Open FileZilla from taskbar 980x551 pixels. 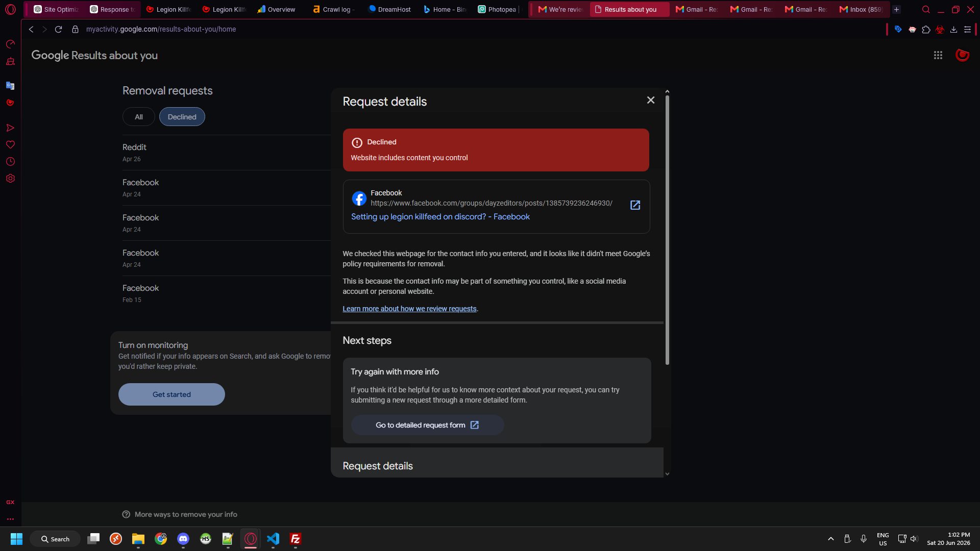click(296, 539)
